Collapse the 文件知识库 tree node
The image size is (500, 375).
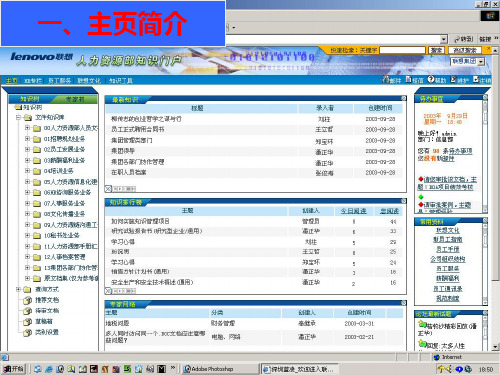click(x=19, y=117)
